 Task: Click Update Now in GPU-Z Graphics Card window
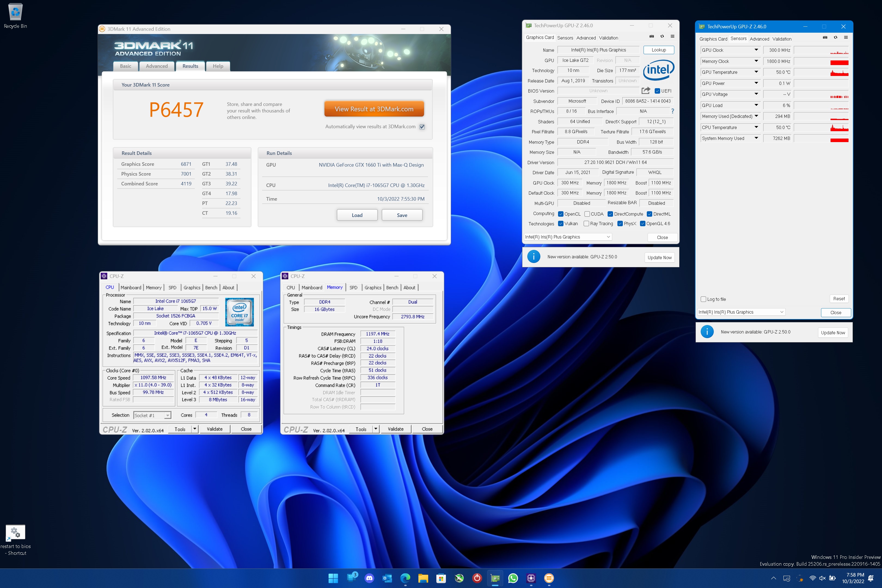(x=659, y=257)
